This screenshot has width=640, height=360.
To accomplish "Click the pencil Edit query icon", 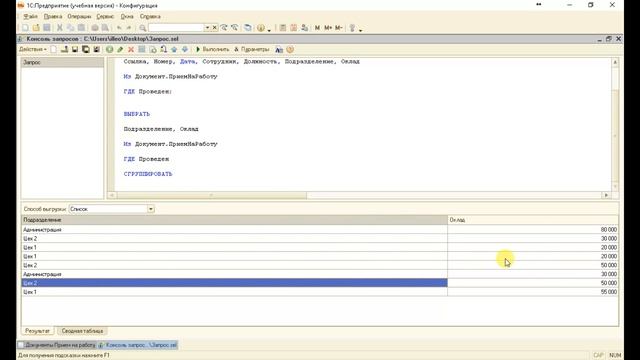I will coord(120,49).
